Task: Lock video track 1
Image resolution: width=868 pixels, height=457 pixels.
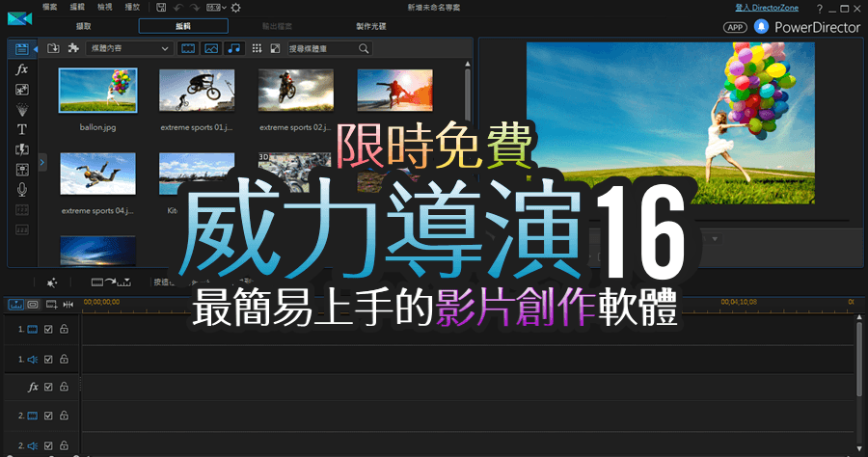Action: click(x=65, y=329)
